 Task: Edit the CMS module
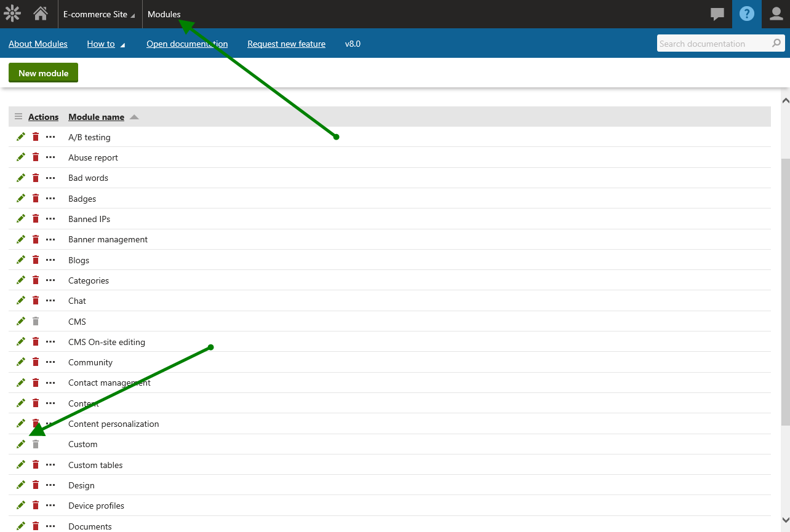pyautogui.click(x=21, y=321)
